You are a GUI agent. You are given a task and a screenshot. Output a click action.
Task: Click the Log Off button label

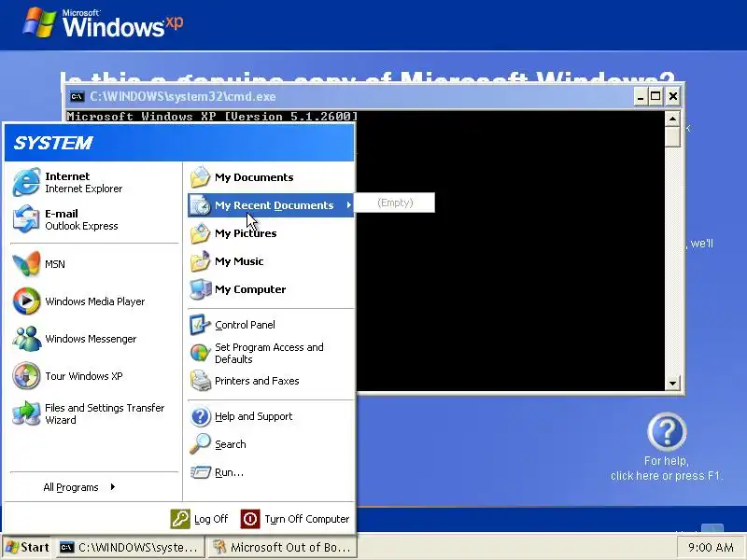211,519
